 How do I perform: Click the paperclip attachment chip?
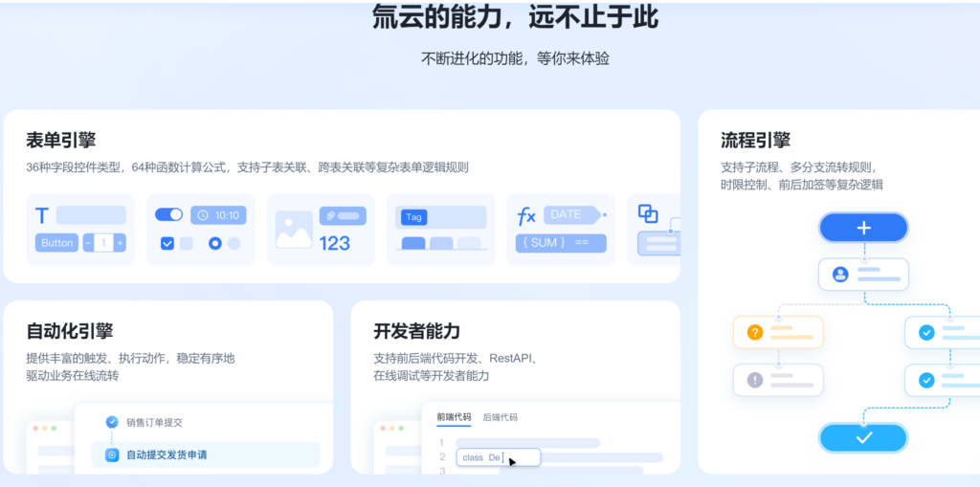click(344, 215)
